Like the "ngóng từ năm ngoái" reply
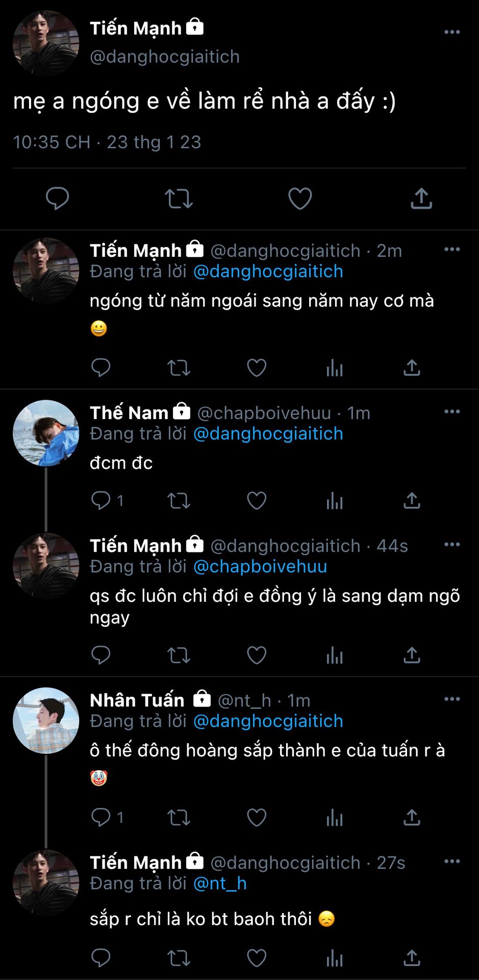Image resolution: width=479 pixels, height=980 pixels. tap(257, 368)
